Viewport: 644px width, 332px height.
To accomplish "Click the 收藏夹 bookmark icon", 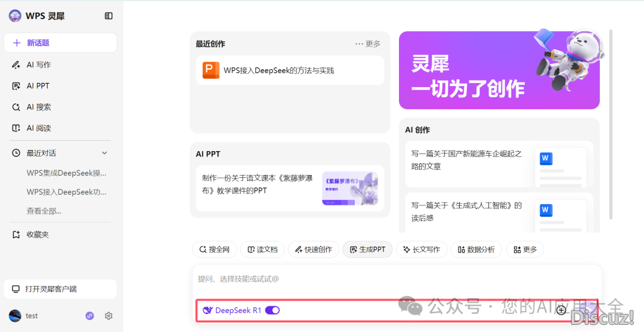I will click(16, 235).
